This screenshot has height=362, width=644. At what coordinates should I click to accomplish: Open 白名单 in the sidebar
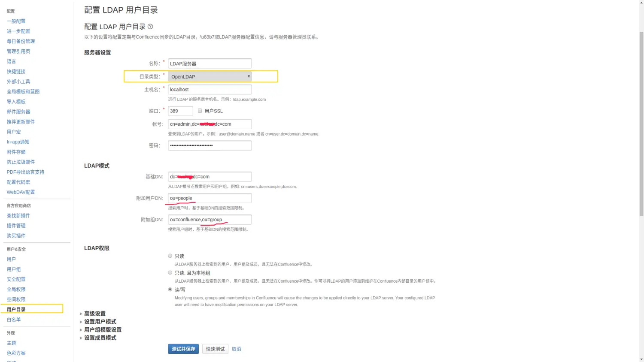(x=14, y=320)
